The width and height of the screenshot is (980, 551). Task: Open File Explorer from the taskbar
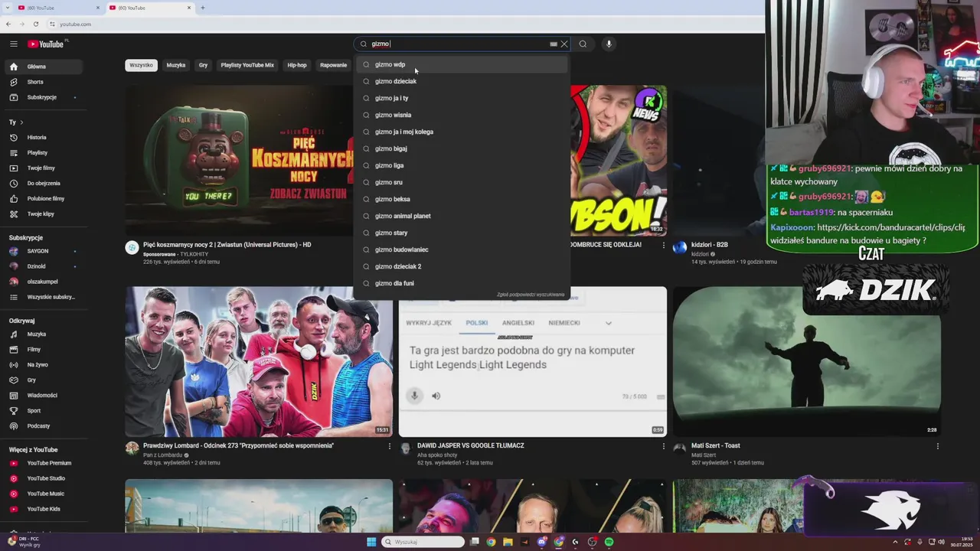coord(508,542)
